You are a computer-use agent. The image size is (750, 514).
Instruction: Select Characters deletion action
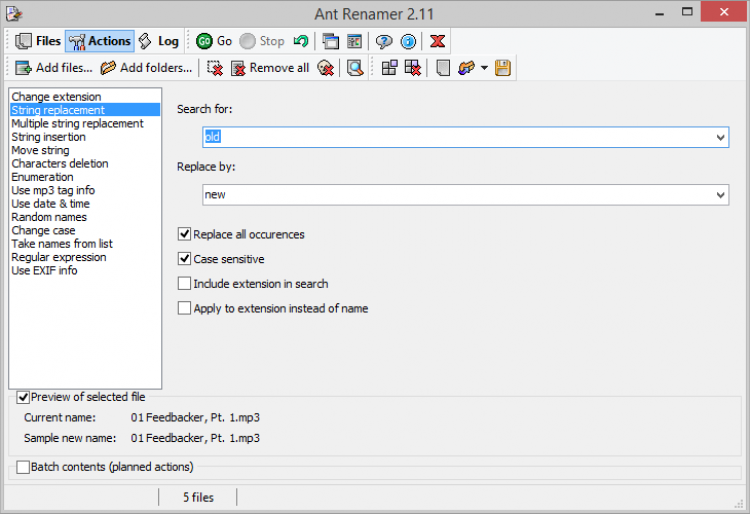[x=85, y=164]
